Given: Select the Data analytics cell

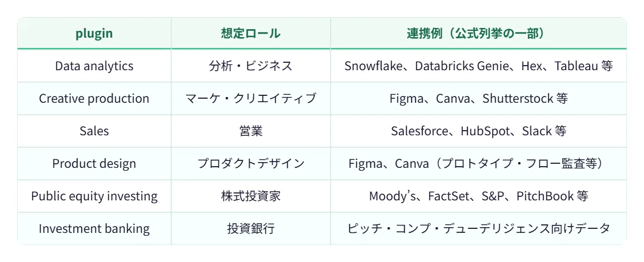Looking at the screenshot, I should pyautogui.click(x=94, y=66).
